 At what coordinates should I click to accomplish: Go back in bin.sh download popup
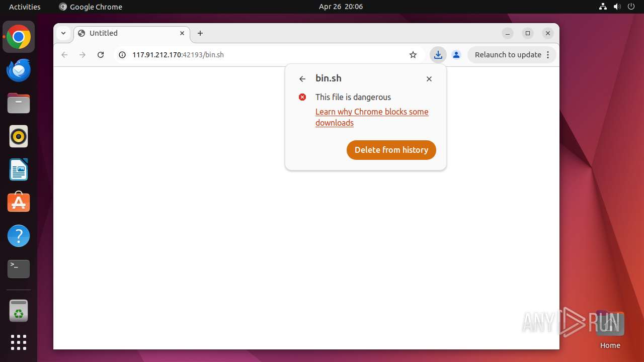tap(302, 79)
